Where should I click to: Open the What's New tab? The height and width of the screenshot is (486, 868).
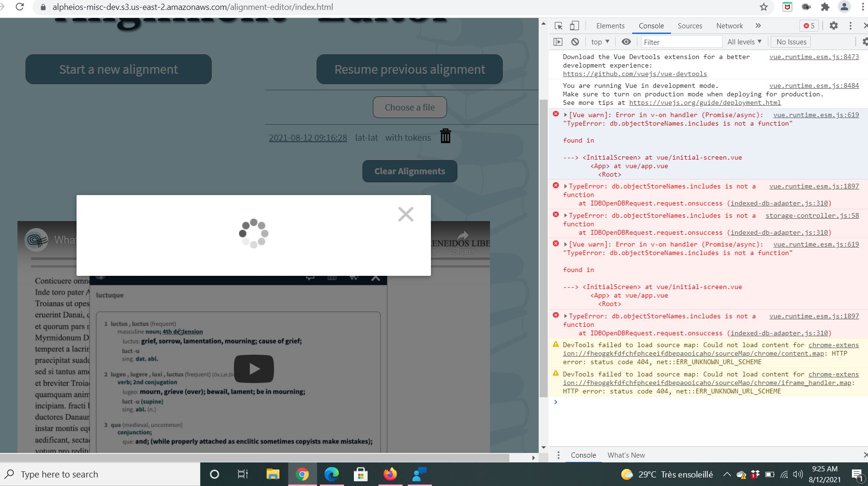tap(626, 455)
